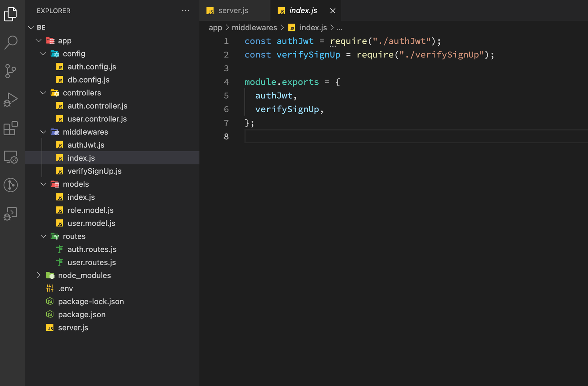This screenshot has height=386, width=588.
Task: Open verifySignUp.js file
Action: [112, 171]
